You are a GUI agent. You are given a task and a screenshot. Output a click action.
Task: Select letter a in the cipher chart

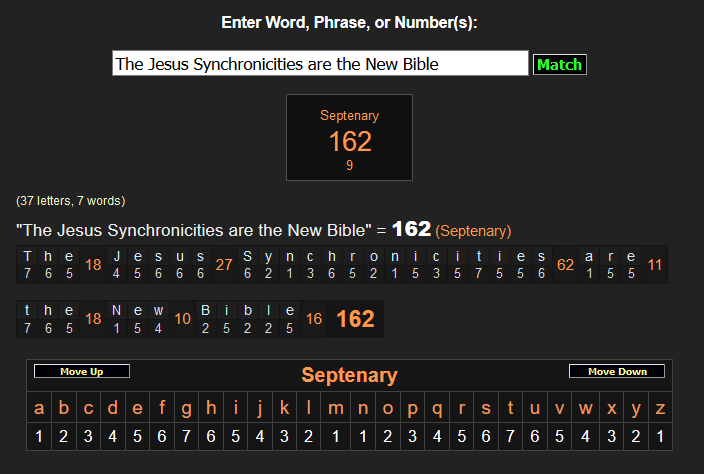click(x=39, y=408)
